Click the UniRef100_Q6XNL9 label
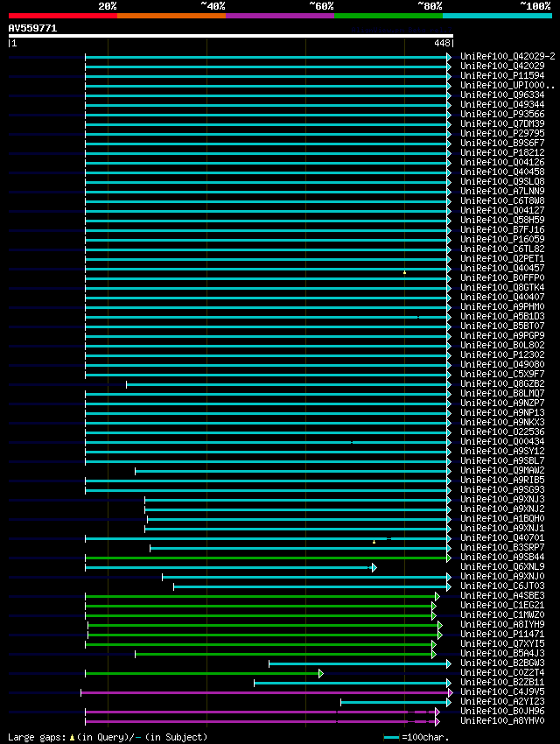 pyautogui.click(x=502, y=567)
